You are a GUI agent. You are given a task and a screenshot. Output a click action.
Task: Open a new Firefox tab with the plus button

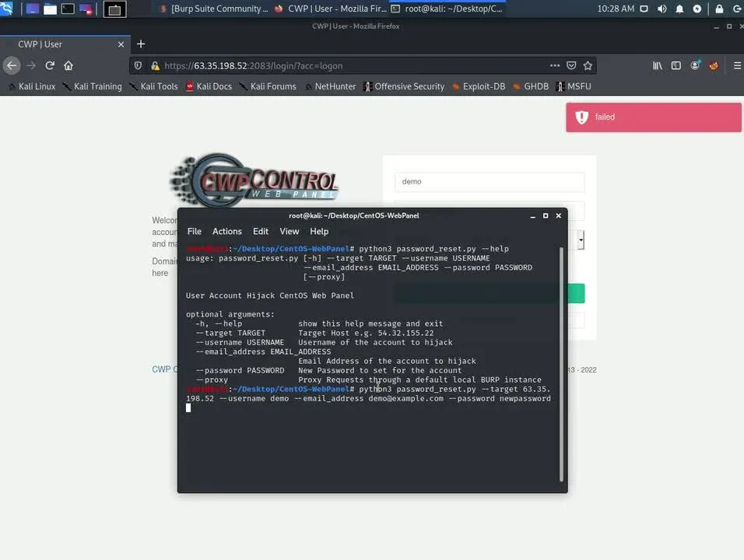coord(141,44)
